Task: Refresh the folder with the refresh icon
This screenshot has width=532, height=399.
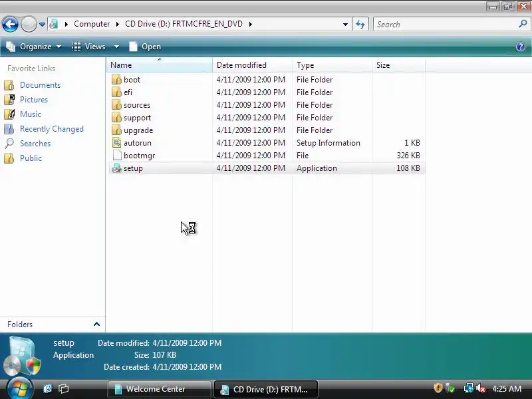Action: 360,25
